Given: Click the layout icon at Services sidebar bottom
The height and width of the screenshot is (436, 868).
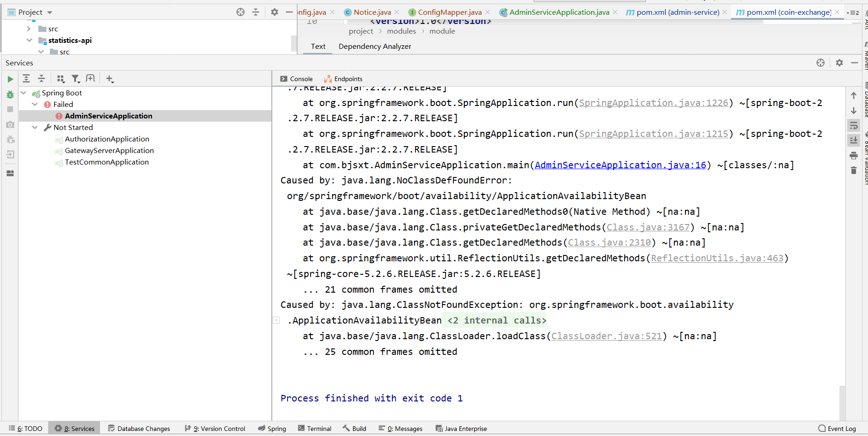Looking at the screenshot, I should [10, 173].
